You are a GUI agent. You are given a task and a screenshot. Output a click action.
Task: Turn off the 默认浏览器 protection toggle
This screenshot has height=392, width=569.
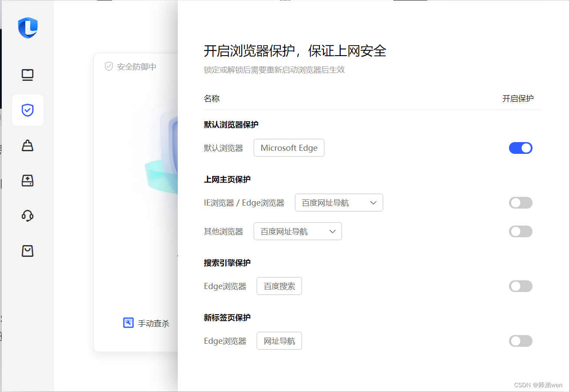tap(521, 148)
